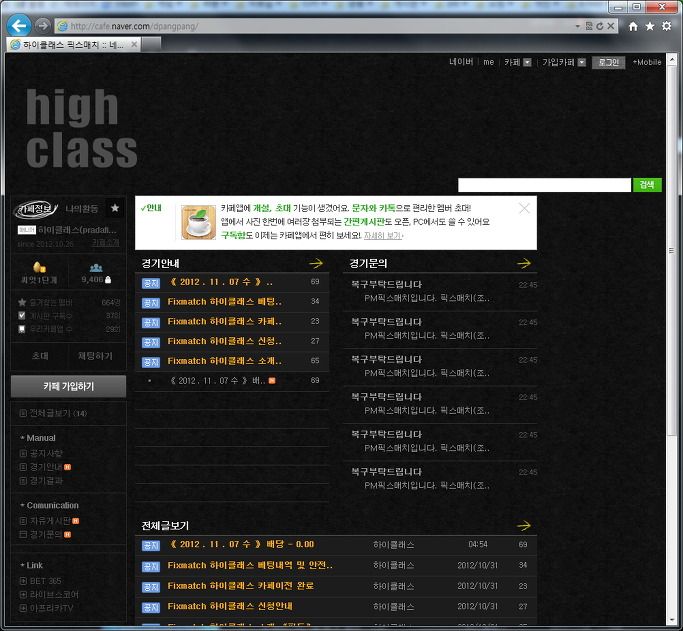This screenshot has width=683, height=631.
Task: Collapse the Manual menu section
Action: click(x=37, y=438)
